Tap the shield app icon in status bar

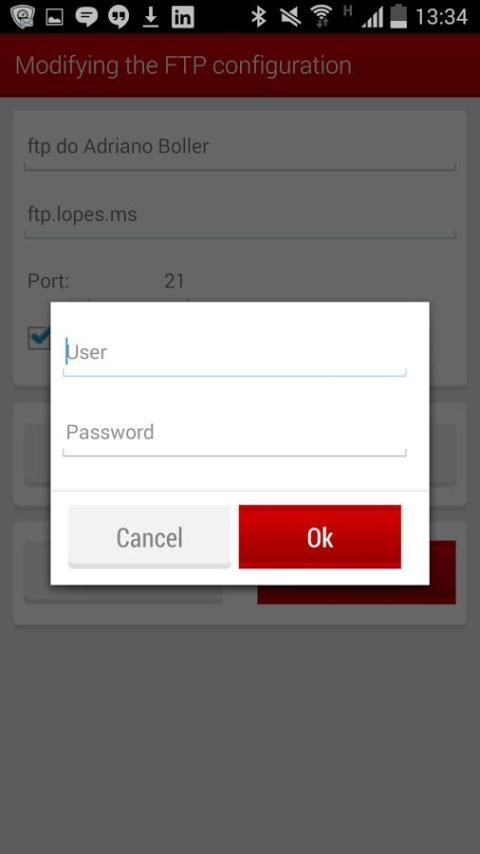pos(22,17)
